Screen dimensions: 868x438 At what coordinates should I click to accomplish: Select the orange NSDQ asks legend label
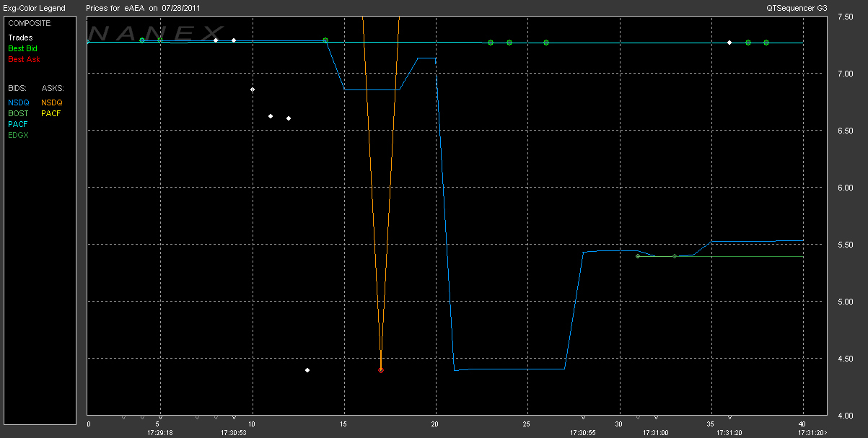[52, 102]
